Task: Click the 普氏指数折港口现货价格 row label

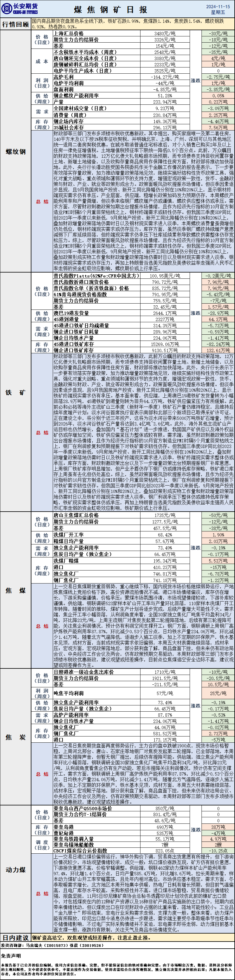Action: pyautogui.click(x=81, y=282)
